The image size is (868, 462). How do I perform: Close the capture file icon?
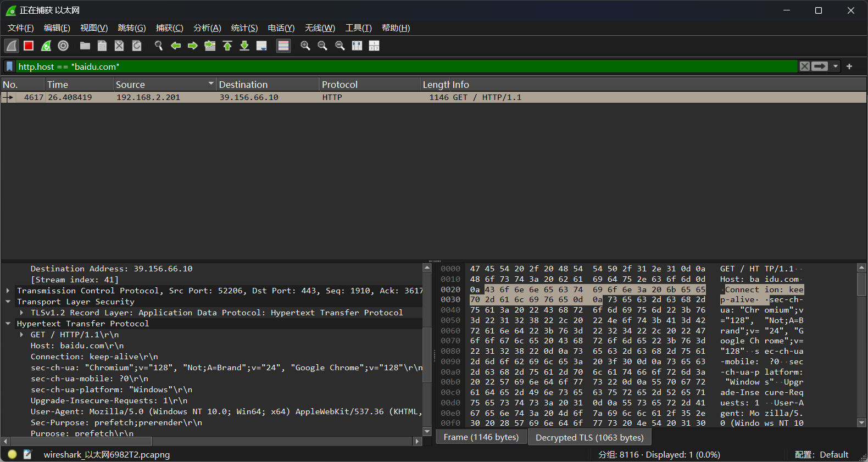click(119, 46)
